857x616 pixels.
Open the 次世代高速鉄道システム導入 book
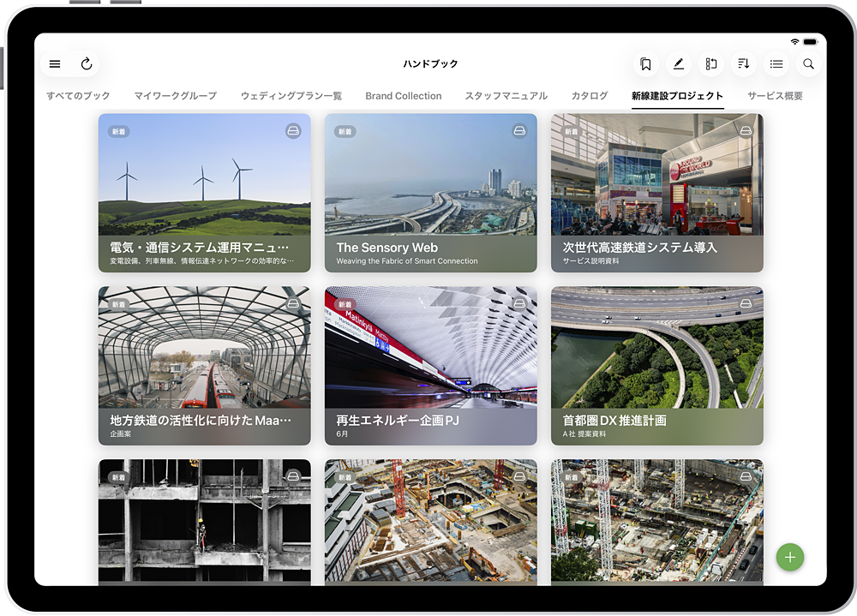(x=656, y=193)
